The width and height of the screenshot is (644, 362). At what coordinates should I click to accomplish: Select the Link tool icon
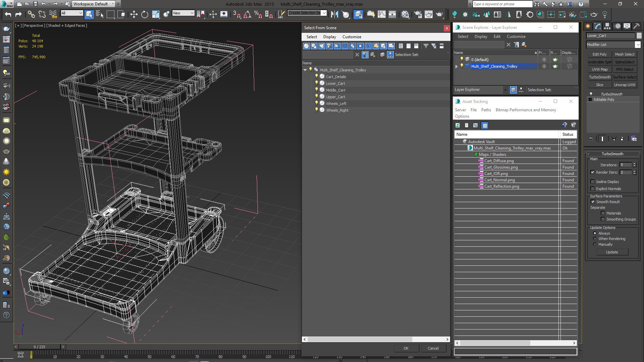[31, 14]
